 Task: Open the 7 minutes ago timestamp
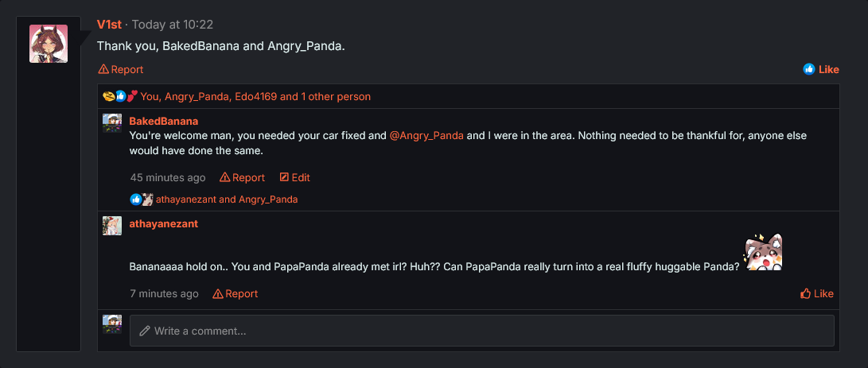tap(165, 293)
